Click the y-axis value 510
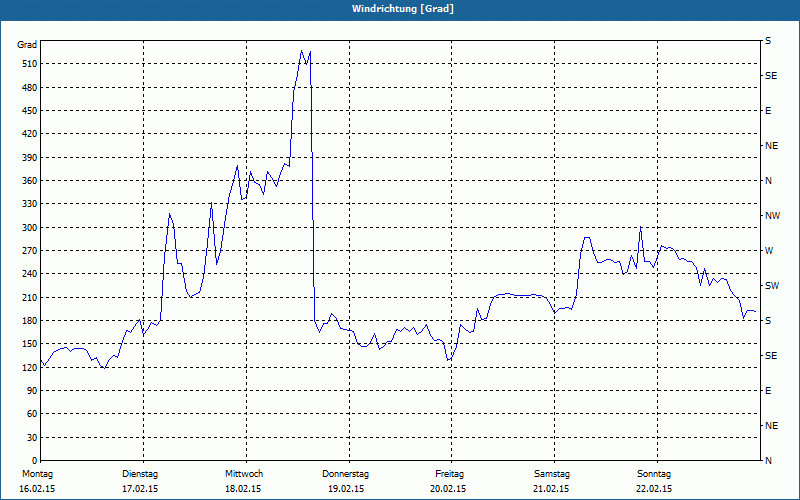This screenshot has height=500, width=800. (30, 64)
